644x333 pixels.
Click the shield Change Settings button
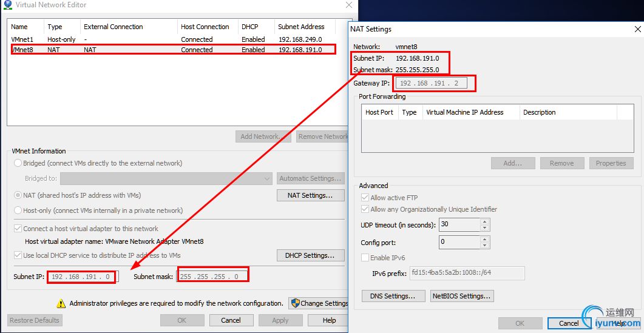[318, 303]
